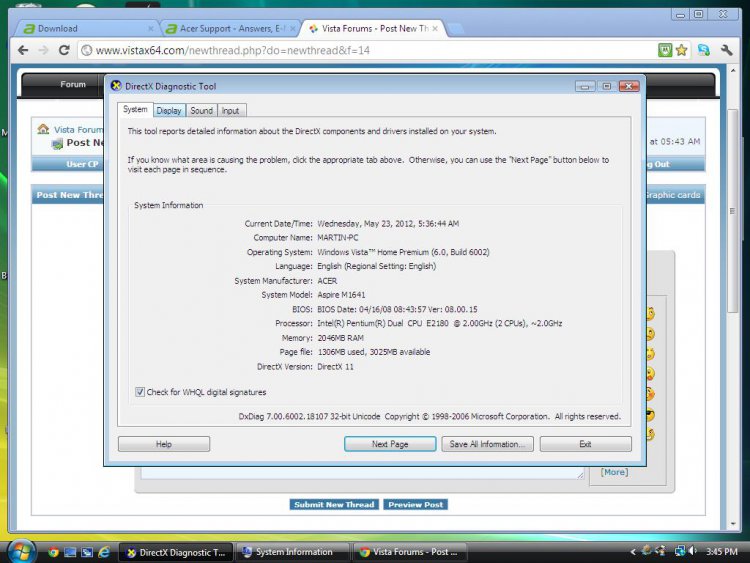The width and height of the screenshot is (750, 563).
Task: Click Preview Post button
Action: (415, 505)
